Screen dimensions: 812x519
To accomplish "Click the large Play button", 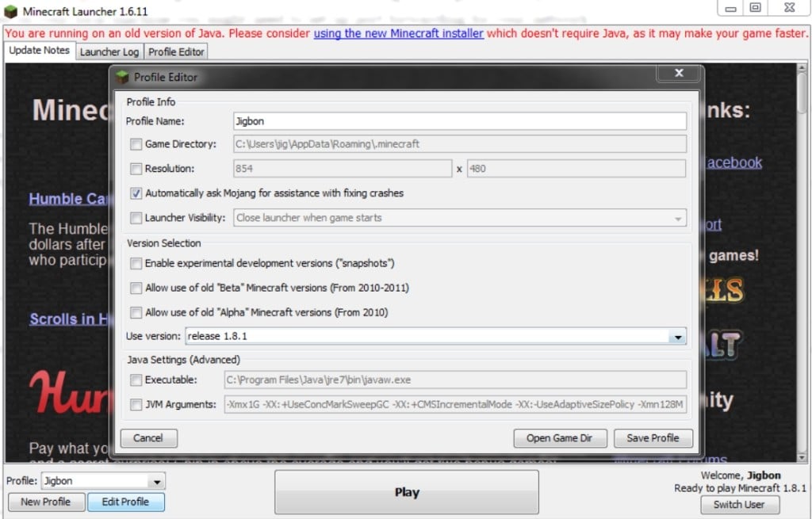I will click(407, 492).
